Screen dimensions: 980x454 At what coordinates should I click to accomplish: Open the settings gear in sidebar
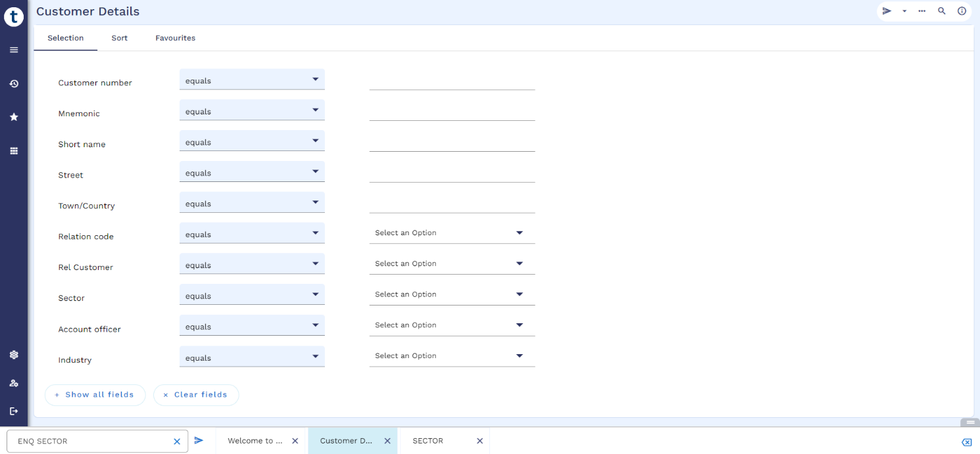14,355
